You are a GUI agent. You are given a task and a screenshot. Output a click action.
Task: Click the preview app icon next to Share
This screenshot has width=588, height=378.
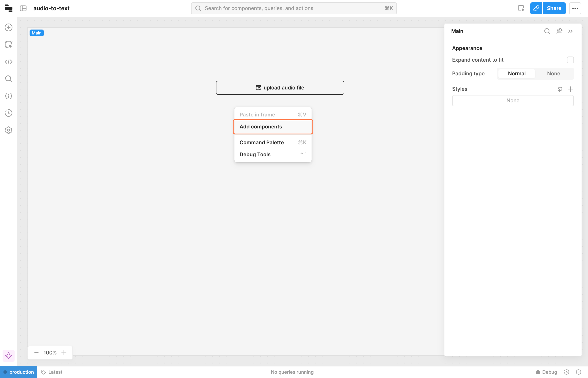pos(521,8)
